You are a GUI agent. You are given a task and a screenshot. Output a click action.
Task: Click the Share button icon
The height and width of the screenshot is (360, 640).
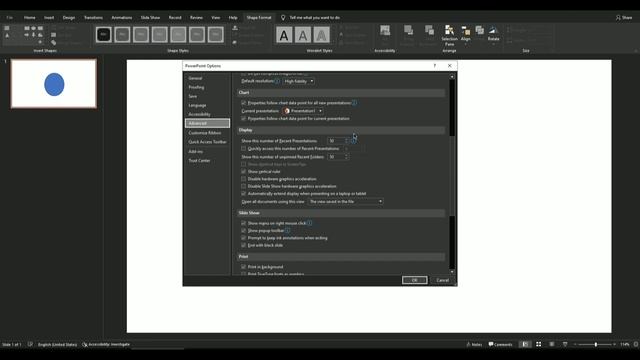click(x=618, y=18)
